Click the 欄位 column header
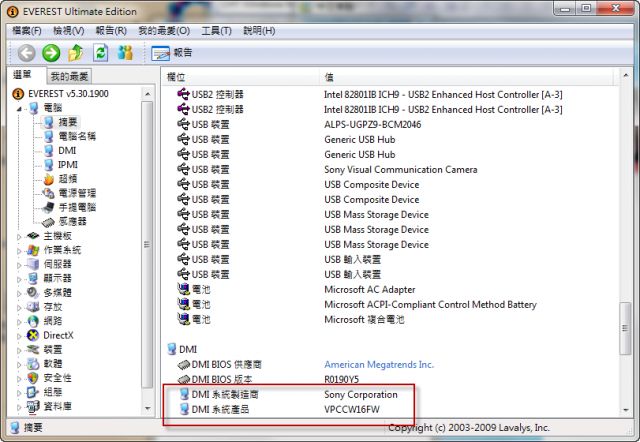This screenshot has height=442, width=640. pyautogui.click(x=240, y=77)
